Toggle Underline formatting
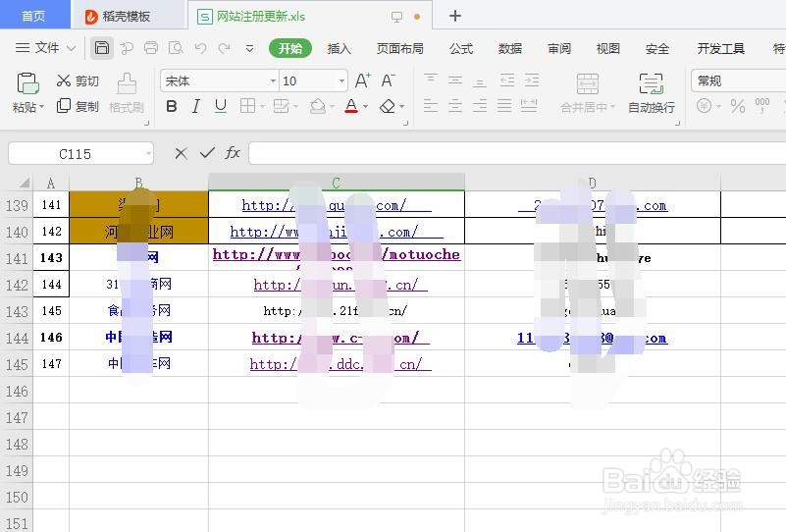 pyautogui.click(x=221, y=106)
